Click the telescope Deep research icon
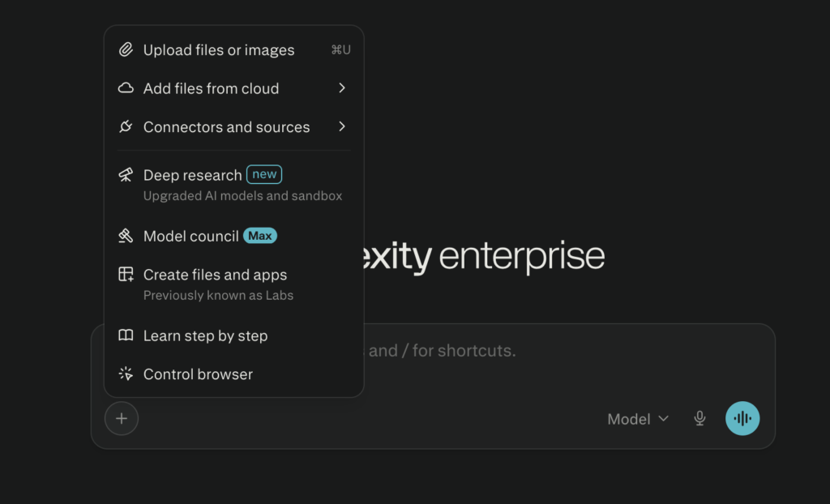830x504 pixels. tap(126, 175)
